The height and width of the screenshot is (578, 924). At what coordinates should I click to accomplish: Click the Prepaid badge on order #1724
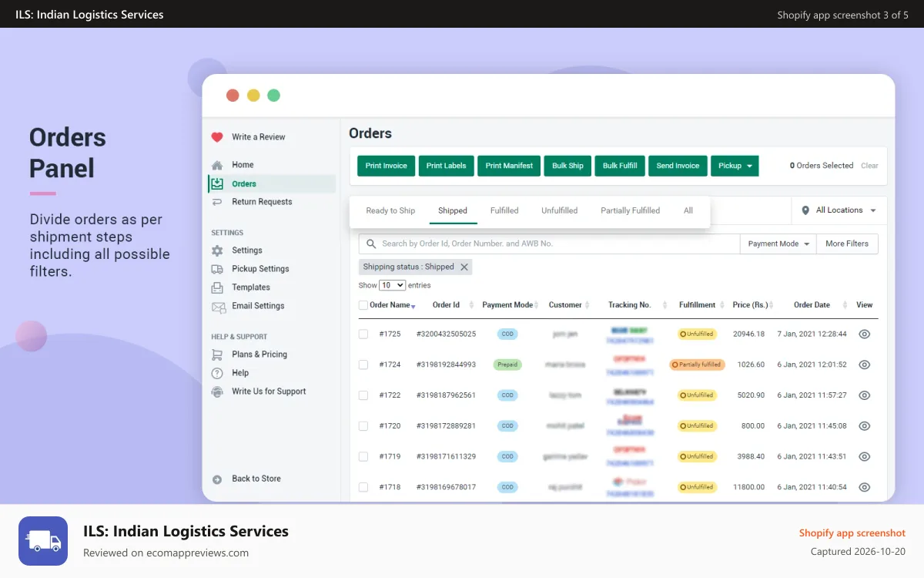(507, 365)
